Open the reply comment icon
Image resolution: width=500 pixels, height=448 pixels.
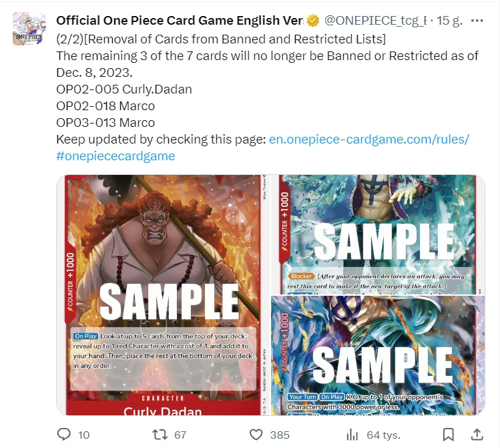point(64,435)
